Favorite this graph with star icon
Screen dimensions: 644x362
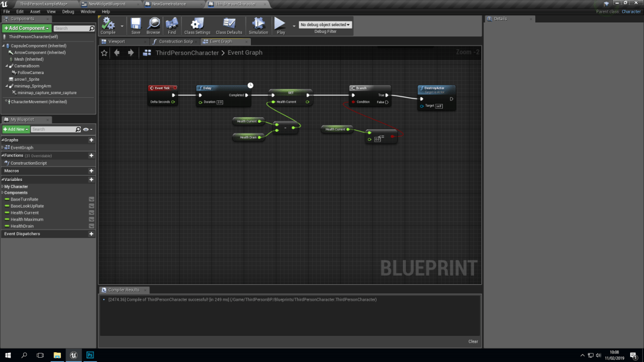point(104,52)
